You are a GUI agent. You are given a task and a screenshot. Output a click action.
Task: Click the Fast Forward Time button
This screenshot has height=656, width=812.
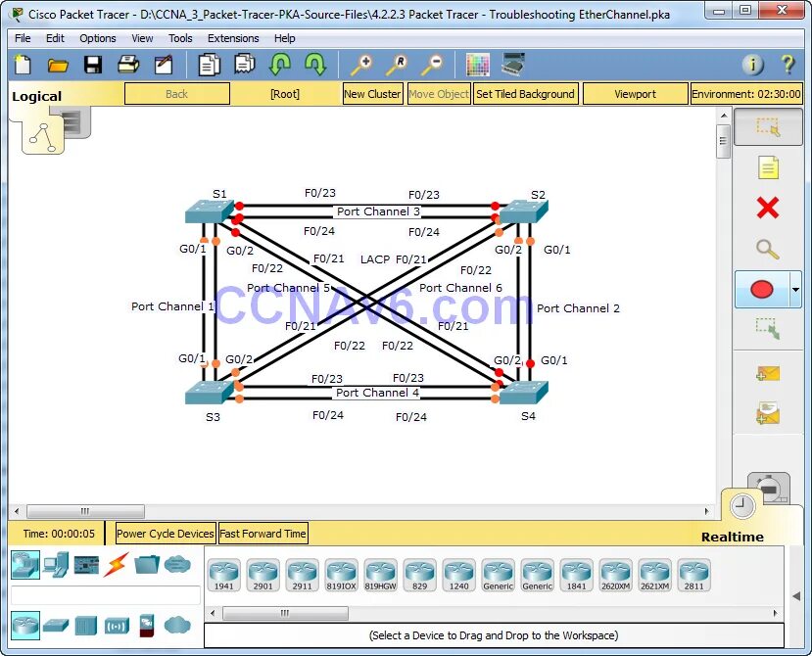[x=263, y=534]
